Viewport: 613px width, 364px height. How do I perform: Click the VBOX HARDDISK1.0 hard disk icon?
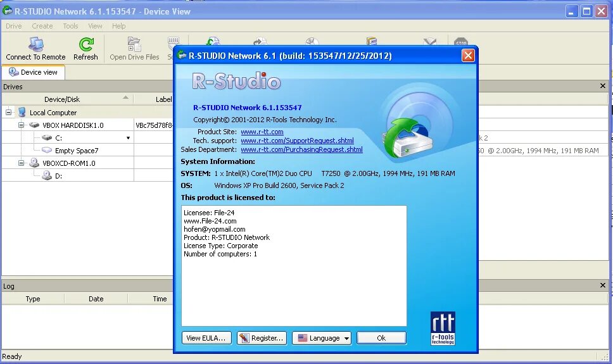point(34,125)
